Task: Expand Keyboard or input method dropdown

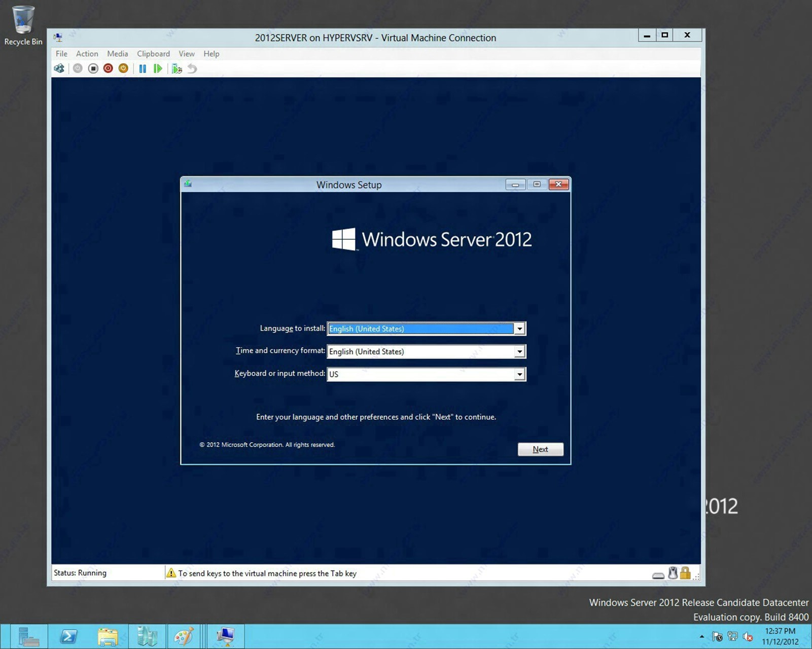Action: point(519,375)
